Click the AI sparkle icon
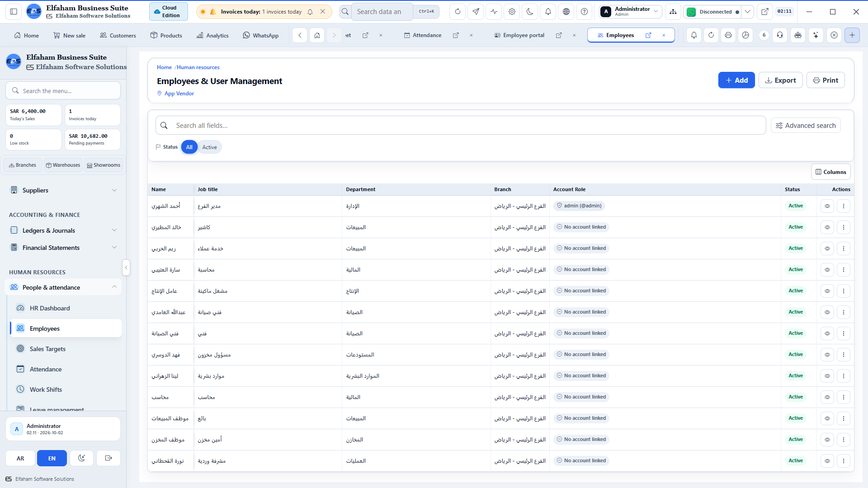868x488 pixels. (816, 35)
